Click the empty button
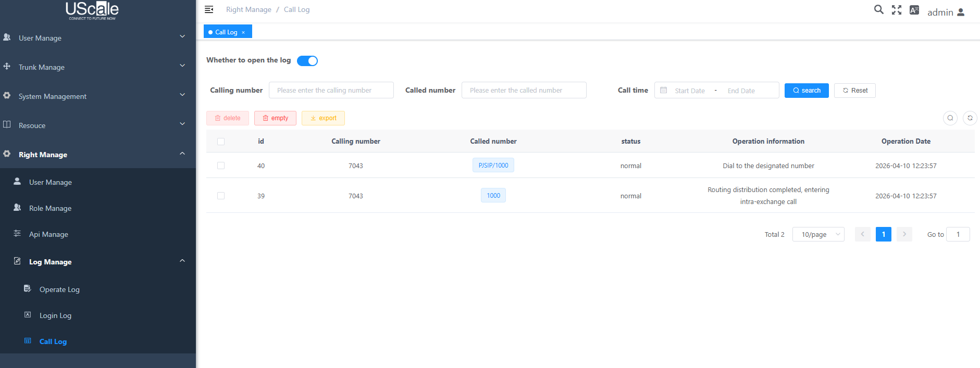 [275, 118]
